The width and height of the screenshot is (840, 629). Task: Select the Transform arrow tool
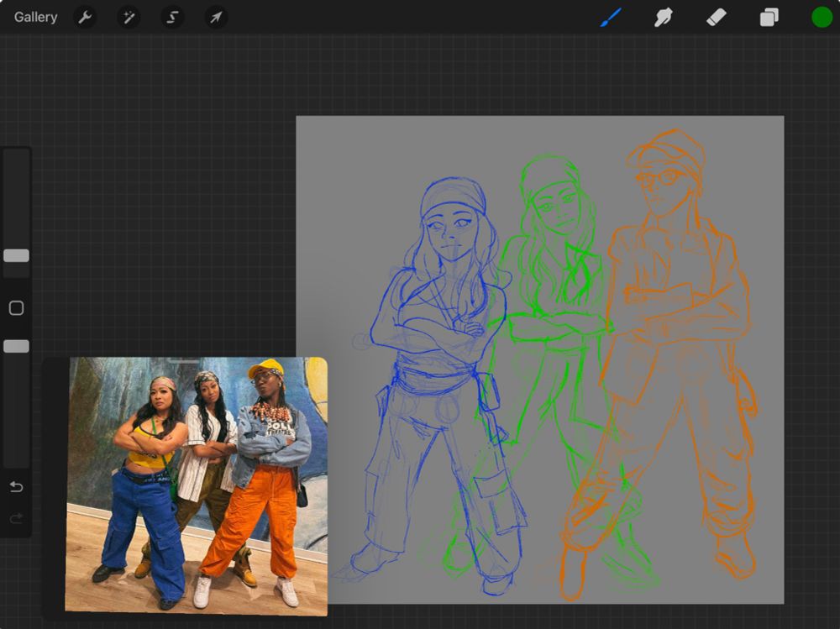[215, 17]
